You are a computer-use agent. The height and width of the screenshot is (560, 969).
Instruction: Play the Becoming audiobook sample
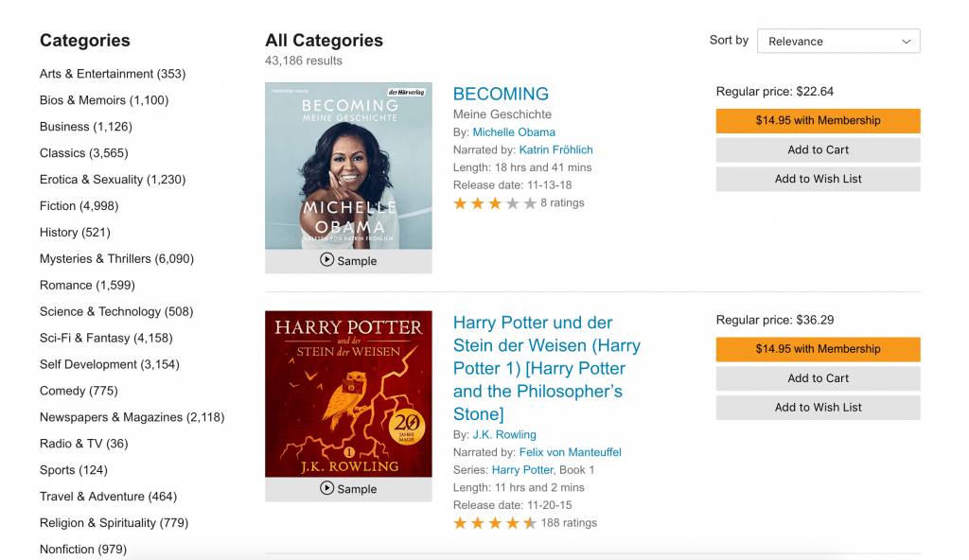[x=348, y=261]
